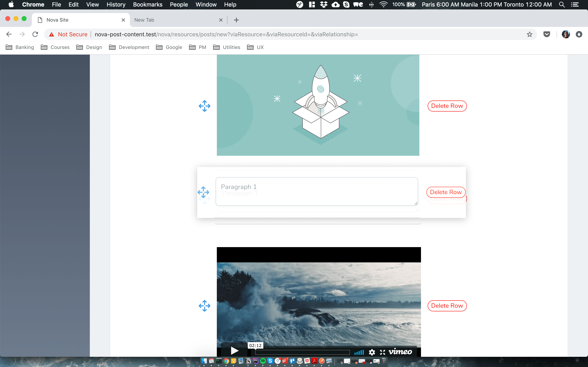Expand the Development bookmarks folder

click(x=129, y=47)
